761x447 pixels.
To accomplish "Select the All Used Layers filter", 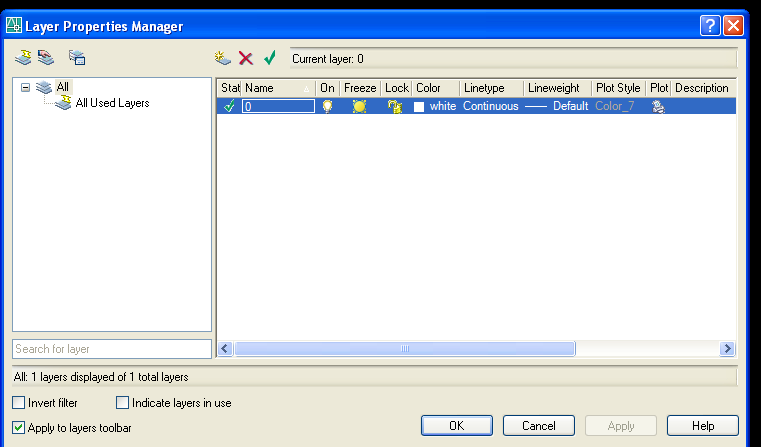I will click(x=112, y=103).
